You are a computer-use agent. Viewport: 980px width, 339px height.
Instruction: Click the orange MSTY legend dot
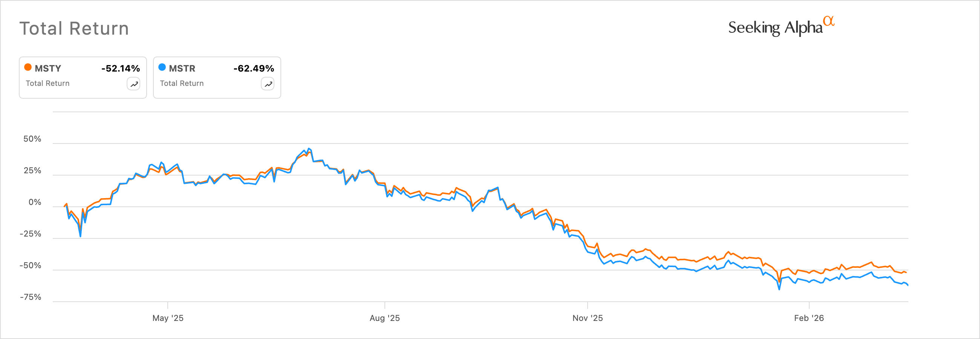point(28,67)
